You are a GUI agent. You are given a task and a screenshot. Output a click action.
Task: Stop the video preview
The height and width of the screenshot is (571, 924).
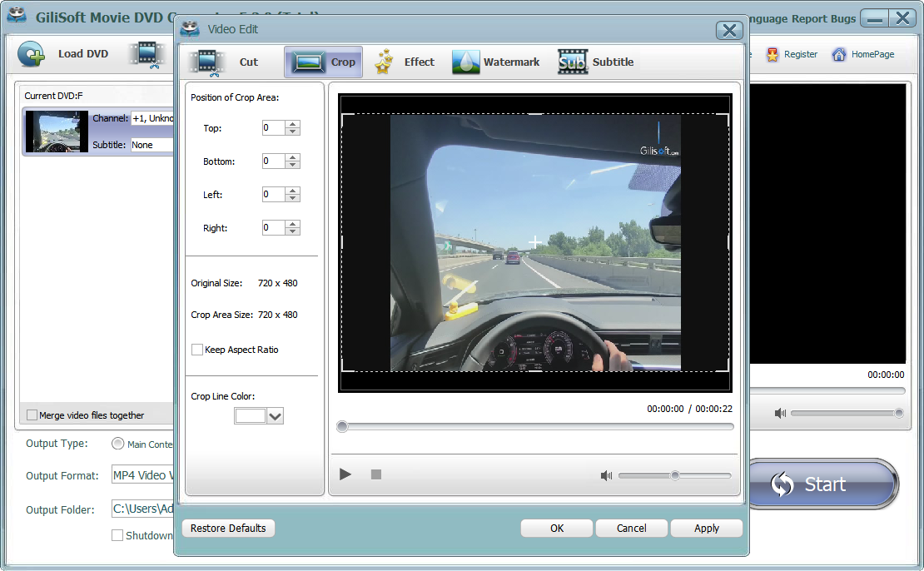pyautogui.click(x=376, y=474)
